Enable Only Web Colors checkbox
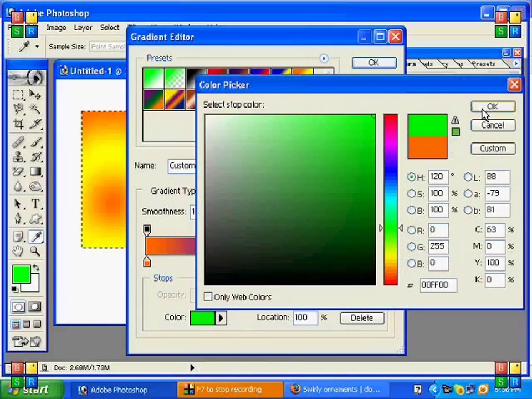This screenshot has height=399, width=532. (208, 297)
